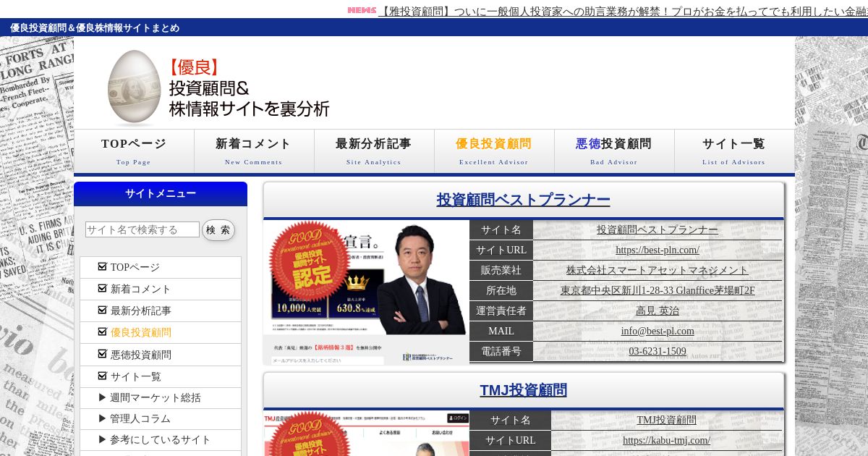Open サイト一覧 tab in main navigation
The width and height of the screenshot is (868, 456).
click(x=734, y=151)
